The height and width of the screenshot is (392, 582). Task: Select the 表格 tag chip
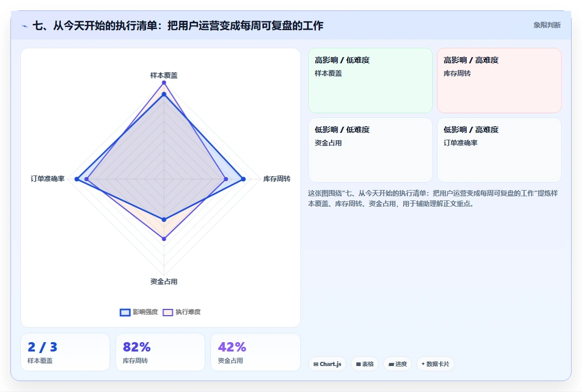click(x=365, y=364)
